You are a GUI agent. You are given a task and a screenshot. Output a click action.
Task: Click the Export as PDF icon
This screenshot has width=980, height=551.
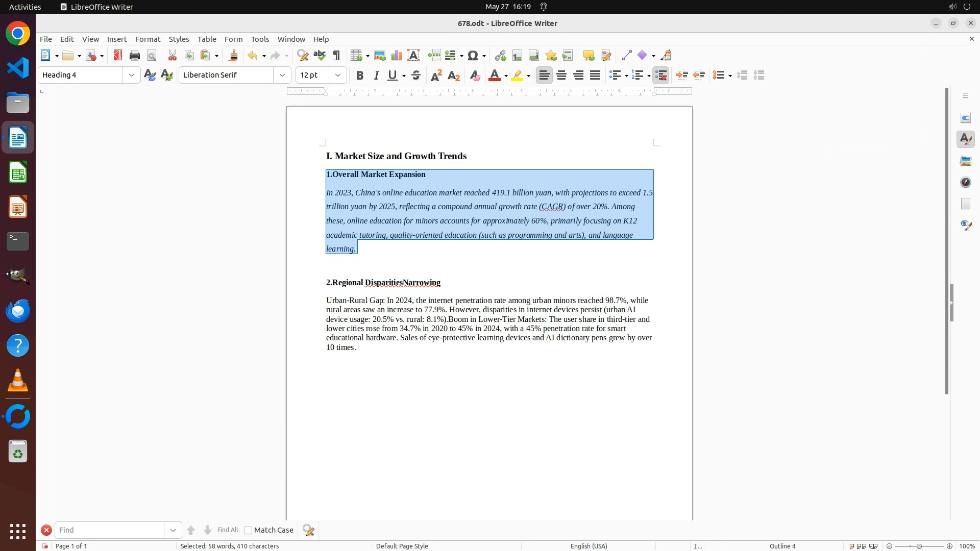[x=118, y=56]
